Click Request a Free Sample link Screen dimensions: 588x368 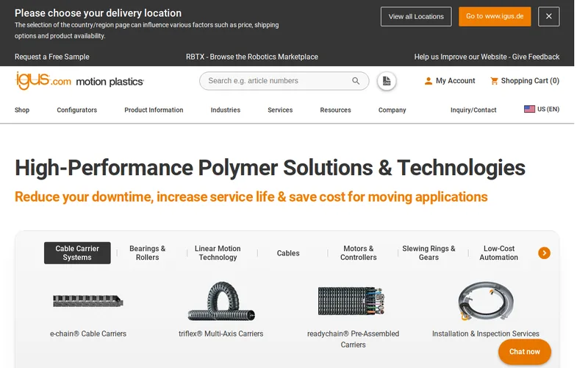tap(51, 57)
